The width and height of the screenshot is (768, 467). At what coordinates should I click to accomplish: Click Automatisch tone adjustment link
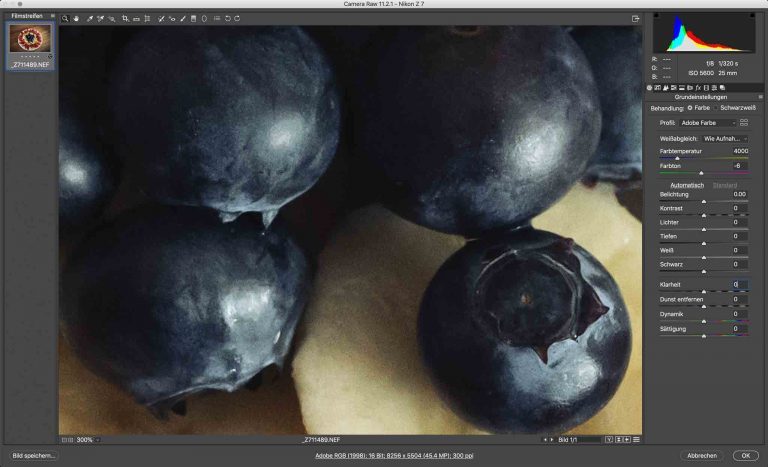pyautogui.click(x=687, y=185)
